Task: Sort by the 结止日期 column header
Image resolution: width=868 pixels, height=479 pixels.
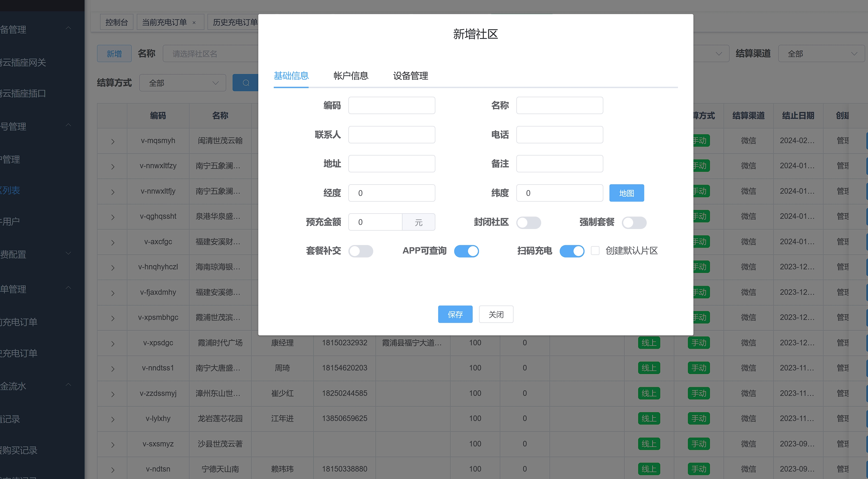Action: 798,115
